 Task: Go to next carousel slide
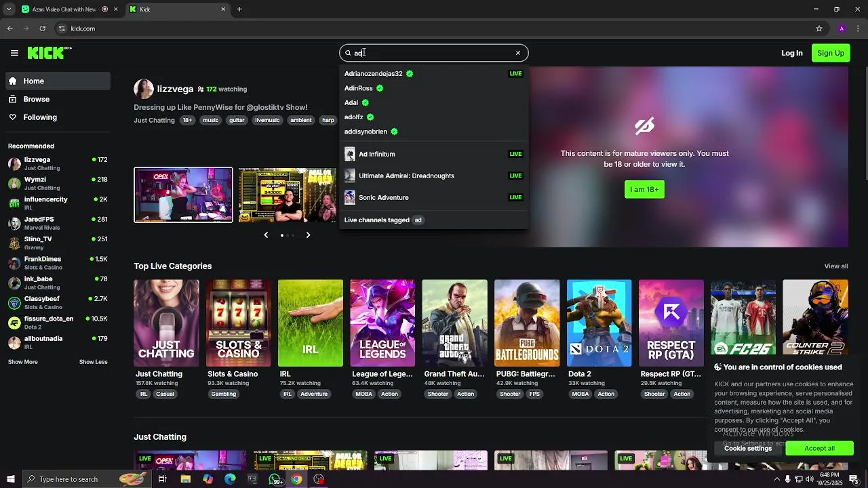pos(308,235)
